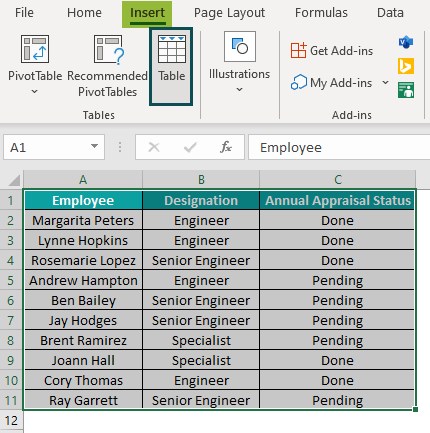Open the People Graph add-in

[x=406, y=90]
